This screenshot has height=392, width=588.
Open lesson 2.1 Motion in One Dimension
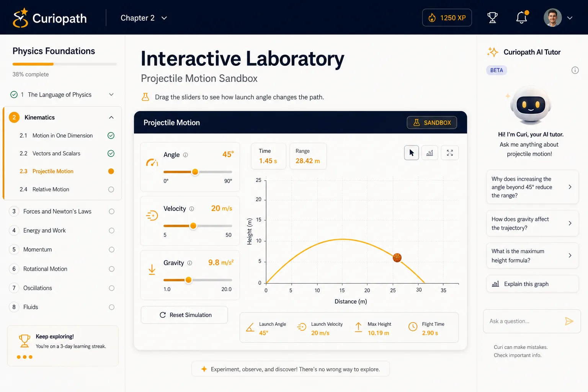pyautogui.click(x=62, y=136)
